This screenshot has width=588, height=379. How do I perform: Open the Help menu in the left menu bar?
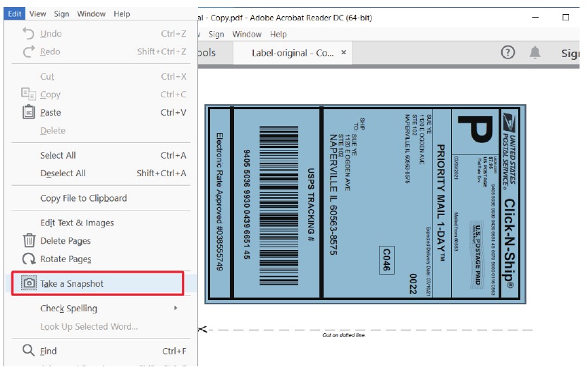pos(121,14)
